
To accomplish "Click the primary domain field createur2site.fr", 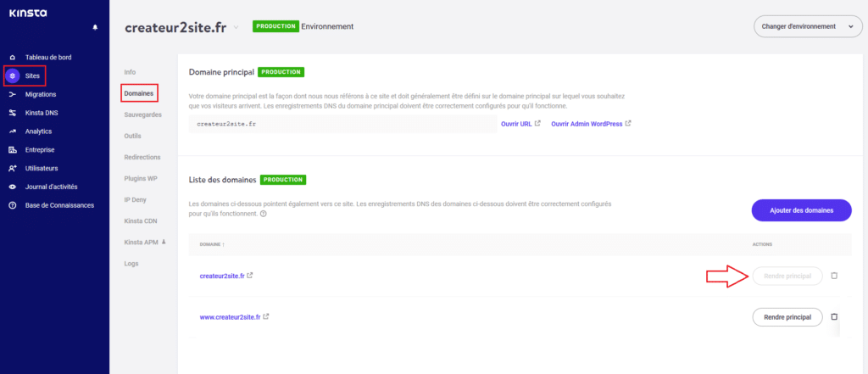I will coord(342,124).
